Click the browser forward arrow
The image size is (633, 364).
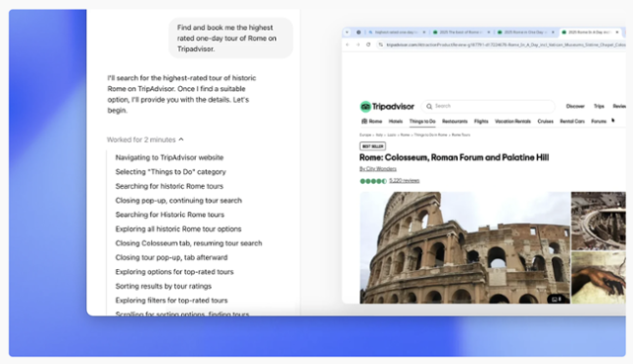point(358,45)
